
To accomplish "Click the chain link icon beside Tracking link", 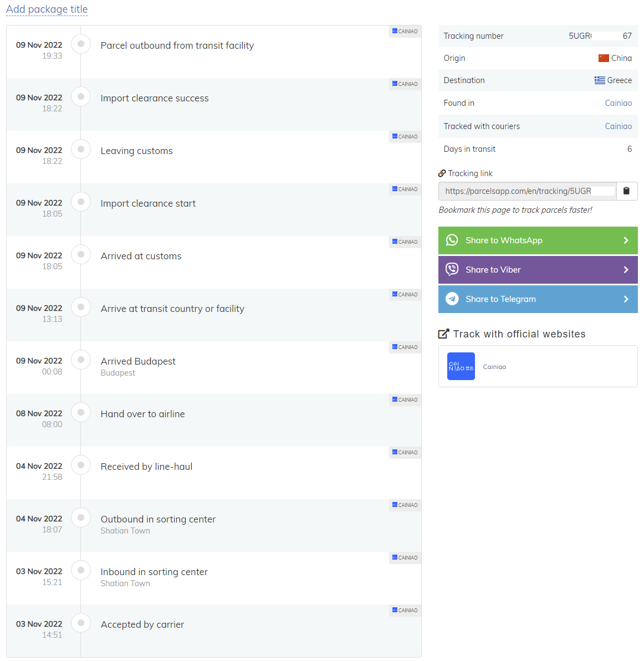I will pos(442,173).
